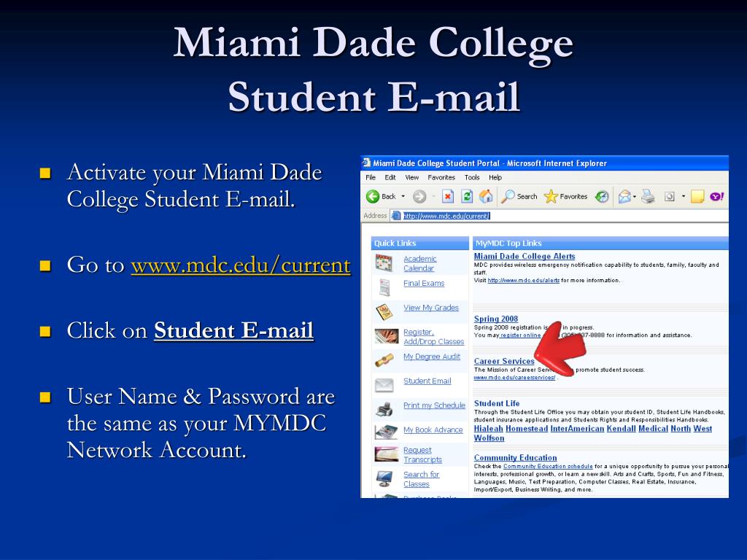The height and width of the screenshot is (560, 747).
Task: Open the Community Education heading link
Action: tap(516, 458)
